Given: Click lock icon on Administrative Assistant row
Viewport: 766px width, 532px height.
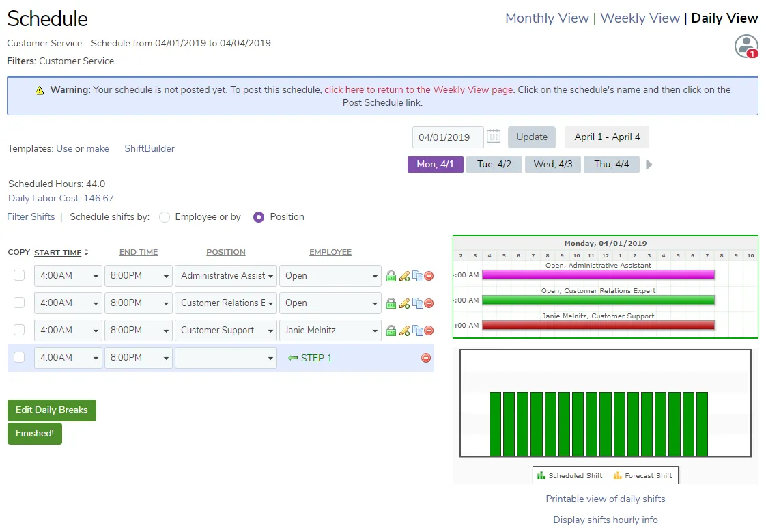Looking at the screenshot, I should click(391, 276).
